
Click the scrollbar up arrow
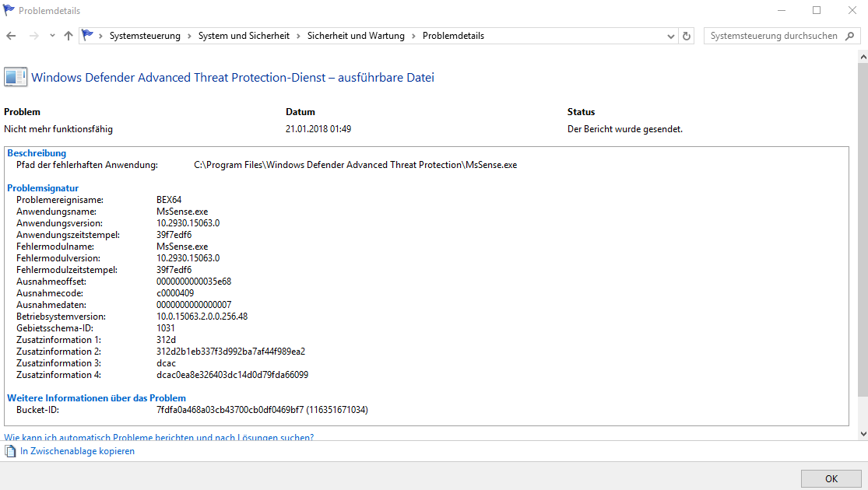(x=863, y=57)
